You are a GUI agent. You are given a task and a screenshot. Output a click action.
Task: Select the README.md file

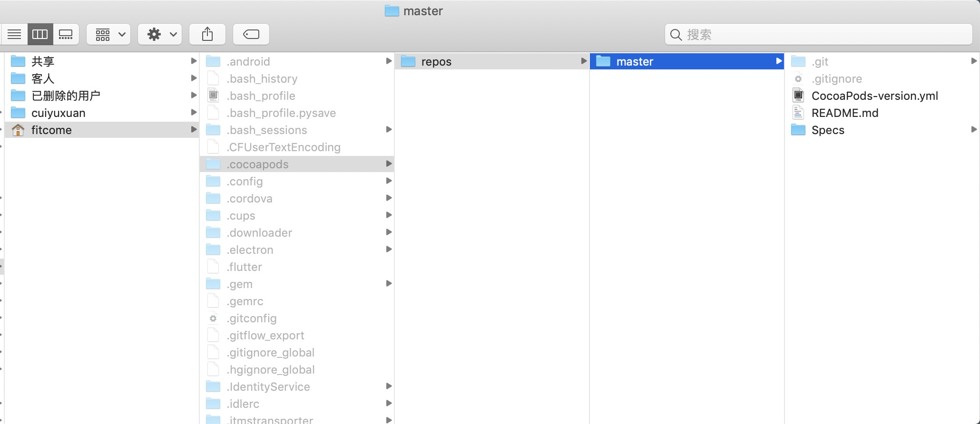pos(882,113)
